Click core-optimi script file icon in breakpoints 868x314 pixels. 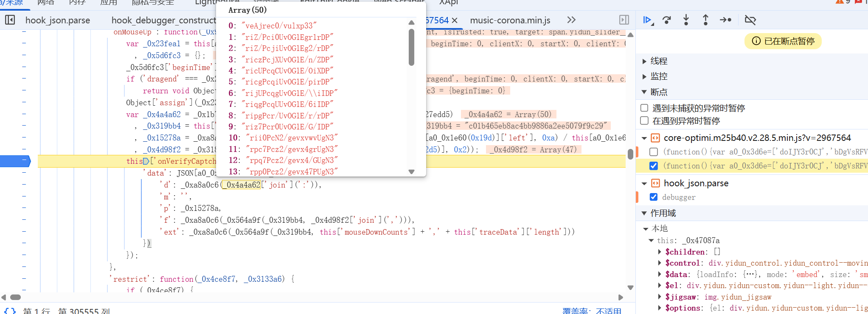[655, 138]
